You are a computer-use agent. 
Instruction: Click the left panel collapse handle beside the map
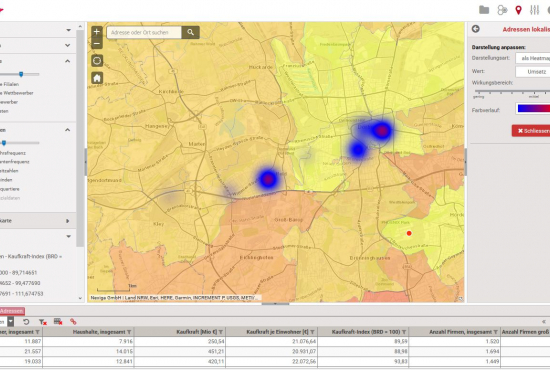point(85,162)
